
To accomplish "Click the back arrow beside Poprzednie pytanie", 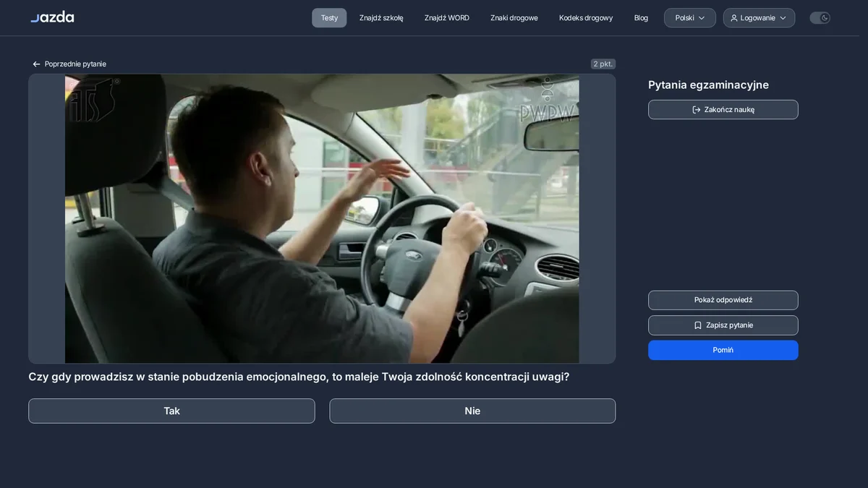I will click(x=36, y=64).
